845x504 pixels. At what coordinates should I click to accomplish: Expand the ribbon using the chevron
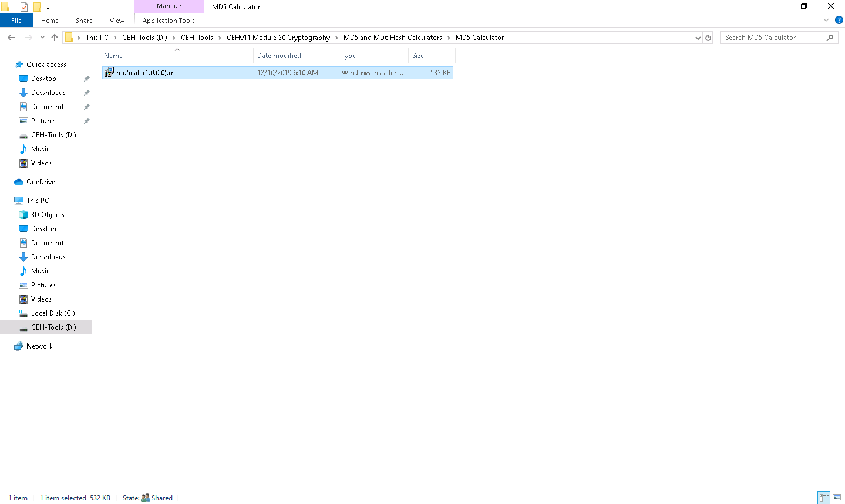(826, 20)
